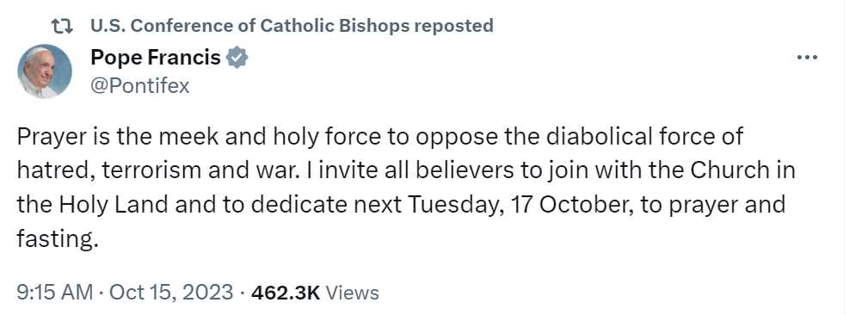
Task: Click the Oct 15, 2023 date
Action: coord(171,292)
